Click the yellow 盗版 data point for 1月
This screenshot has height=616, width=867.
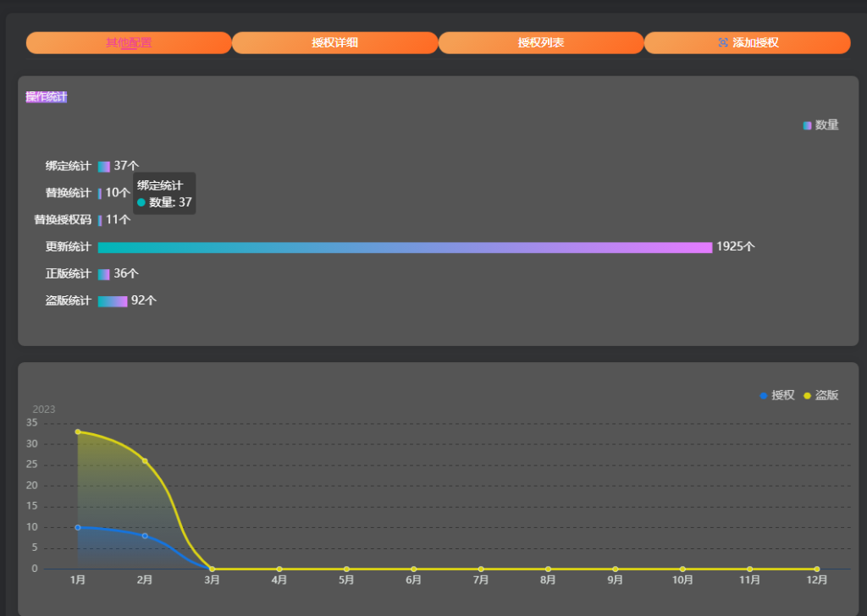78,432
